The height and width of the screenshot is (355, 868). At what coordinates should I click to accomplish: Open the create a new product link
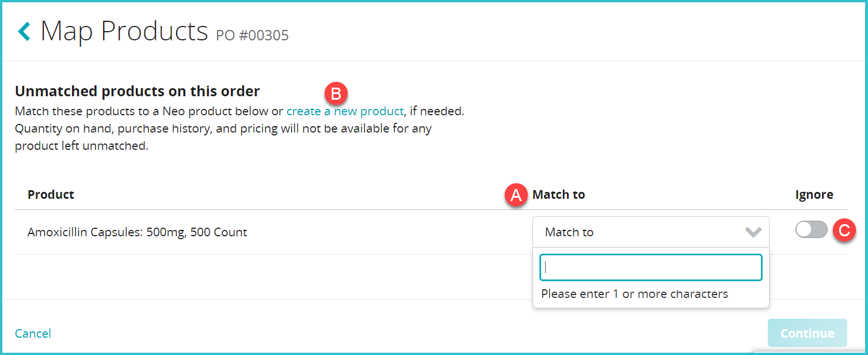click(345, 111)
